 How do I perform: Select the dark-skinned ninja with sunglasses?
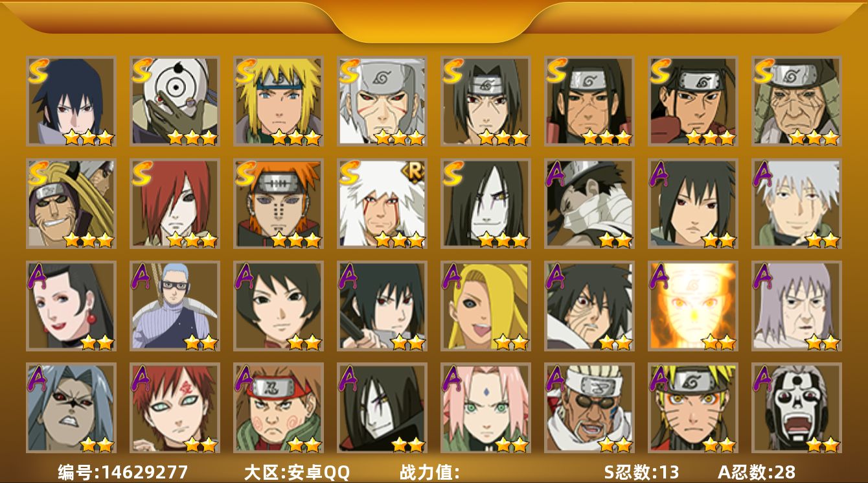(x=589, y=408)
